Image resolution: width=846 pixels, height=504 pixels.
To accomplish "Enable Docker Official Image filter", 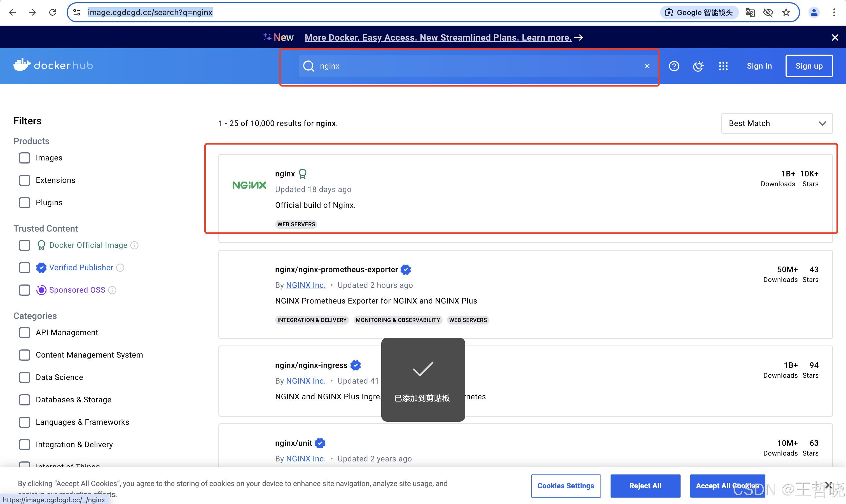I will coord(24,245).
